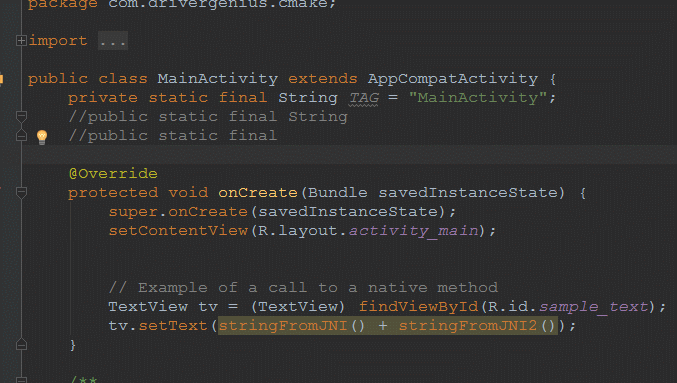Click the activity_main layout reference
The height and width of the screenshot is (383, 677).
pyautogui.click(x=414, y=231)
